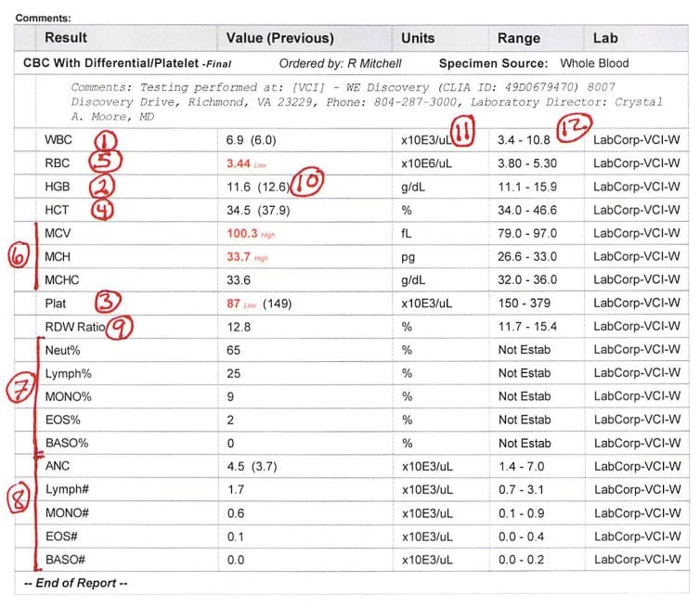
Task: Click the red circled number 6 bracket label
Action: click(19, 256)
